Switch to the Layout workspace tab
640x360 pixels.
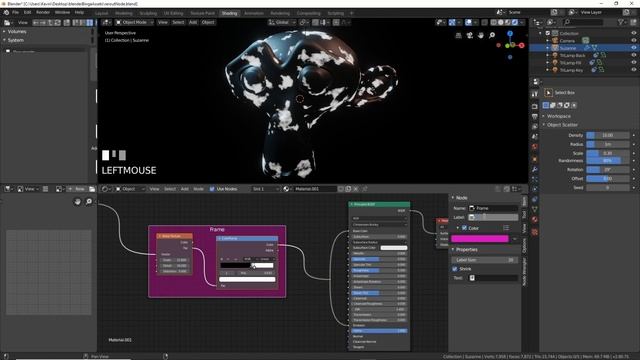pos(102,13)
